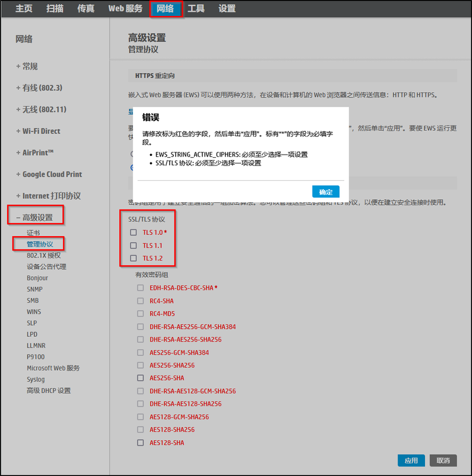The width and height of the screenshot is (472, 476).
Task: Enable the TLS 1.2 checkbox
Action: click(133, 258)
